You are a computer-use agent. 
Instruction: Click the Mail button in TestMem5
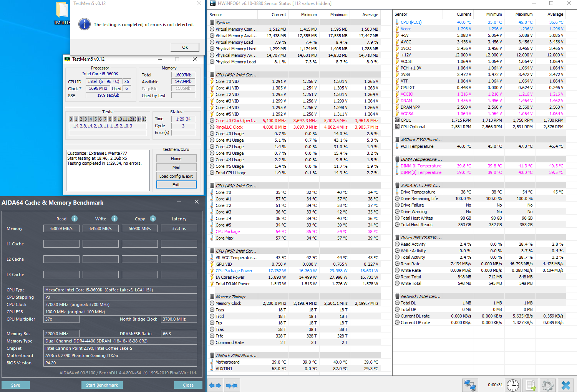click(176, 167)
